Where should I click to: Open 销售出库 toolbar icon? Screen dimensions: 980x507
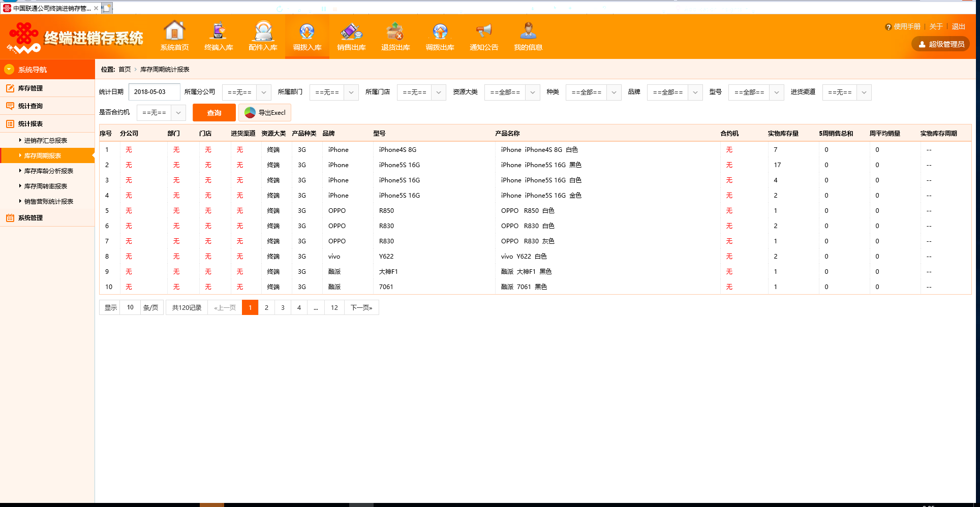351,31
